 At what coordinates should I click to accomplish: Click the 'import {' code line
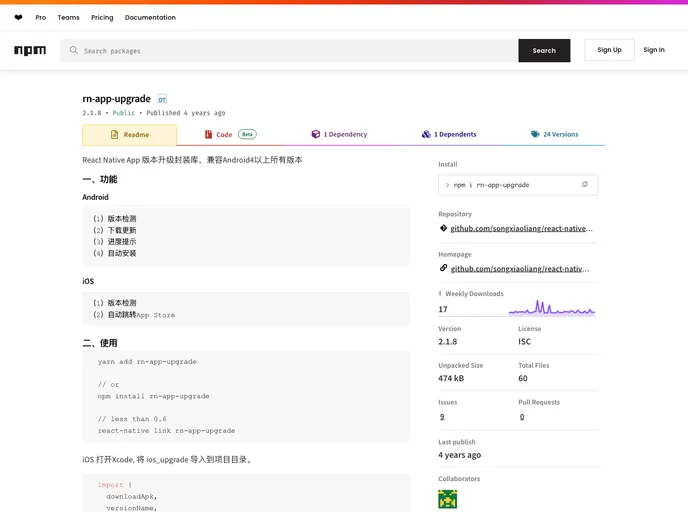click(x=115, y=485)
